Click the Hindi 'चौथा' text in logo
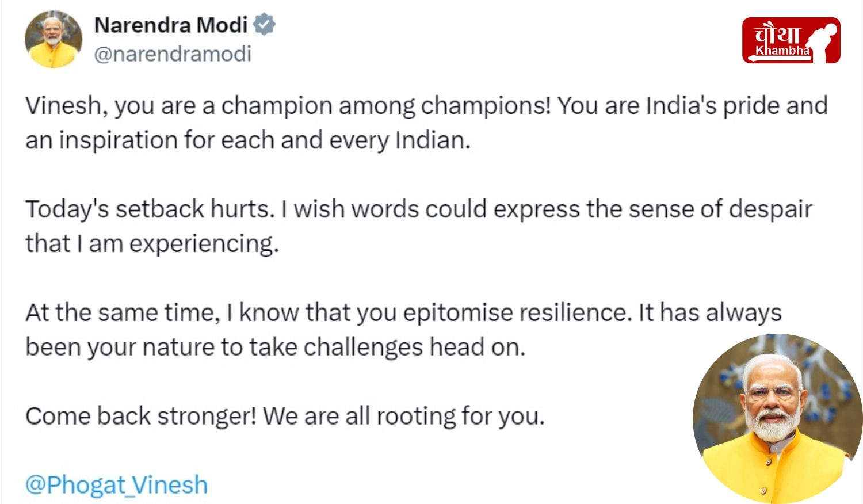 click(777, 33)
